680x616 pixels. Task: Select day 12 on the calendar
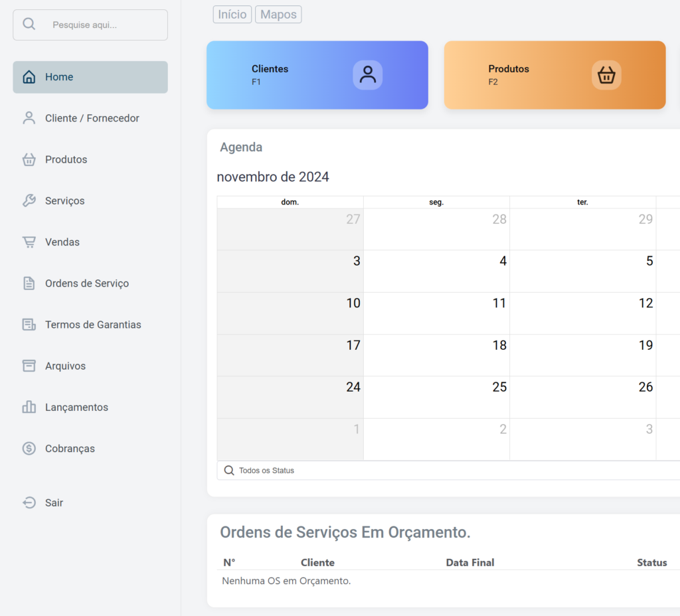point(582,313)
